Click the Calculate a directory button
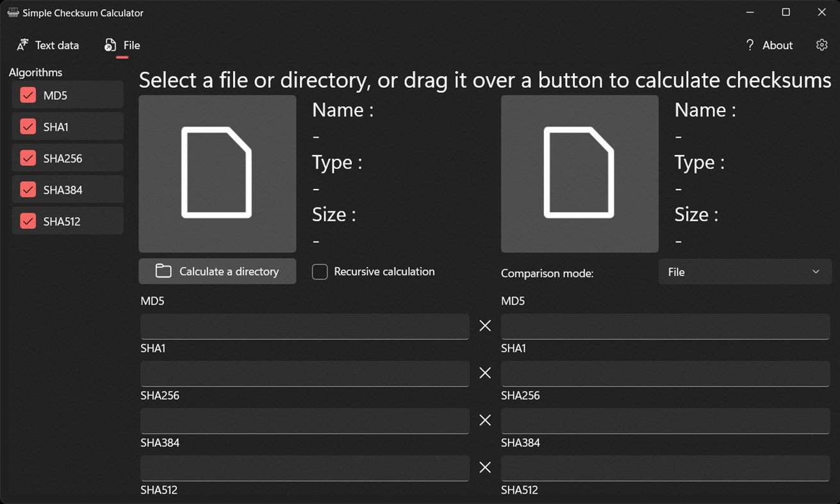 tap(217, 271)
